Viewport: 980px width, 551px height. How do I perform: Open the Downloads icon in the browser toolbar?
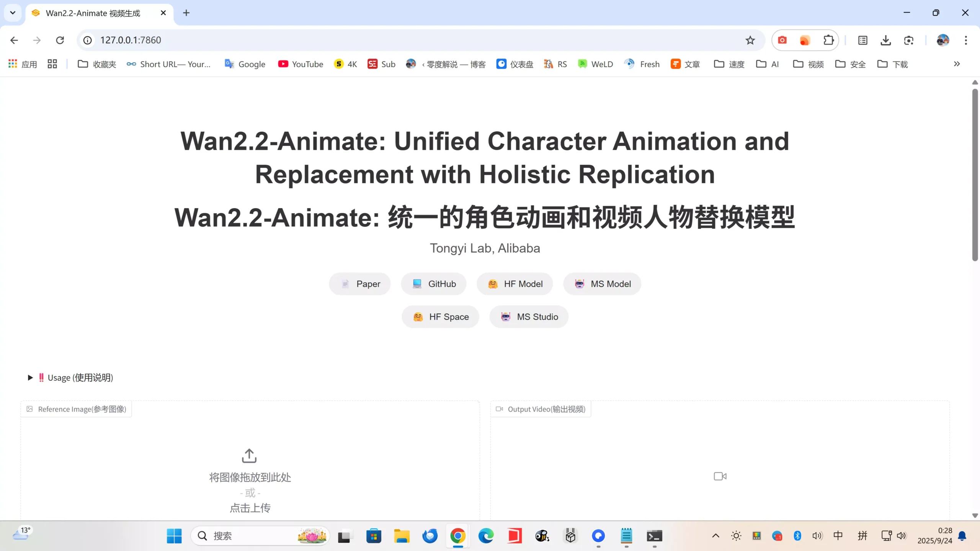[885, 40]
